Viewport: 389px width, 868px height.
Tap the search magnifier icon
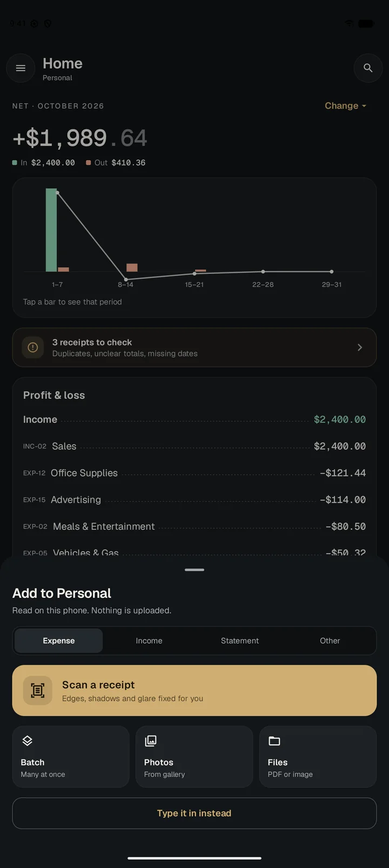[x=368, y=68]
